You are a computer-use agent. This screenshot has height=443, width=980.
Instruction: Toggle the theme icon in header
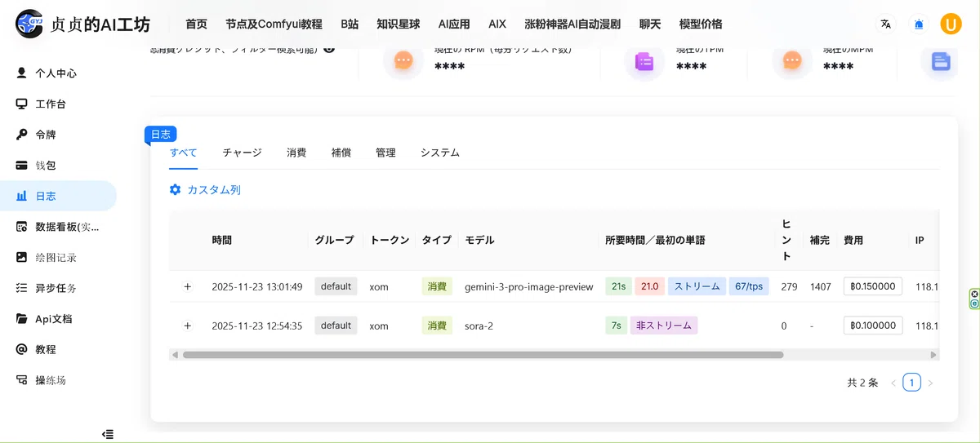pyautogui.click(x=919, y=24)
